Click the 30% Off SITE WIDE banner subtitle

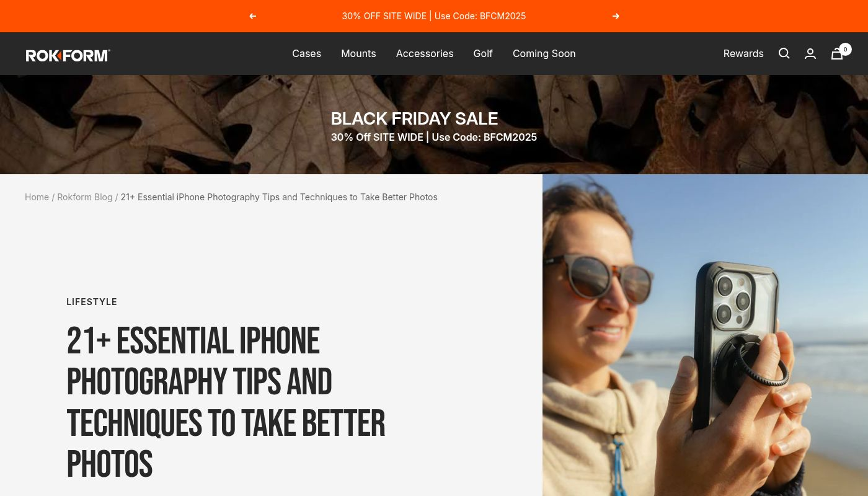point(434,137)
